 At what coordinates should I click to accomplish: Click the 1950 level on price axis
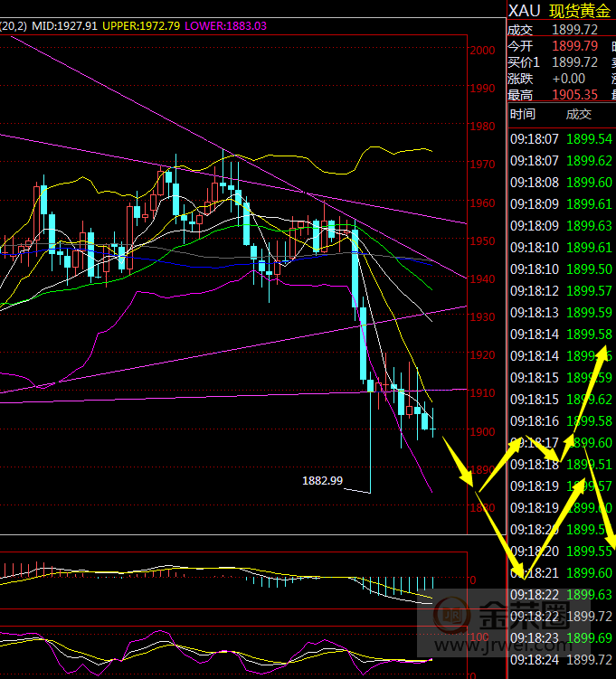(482, 241)
